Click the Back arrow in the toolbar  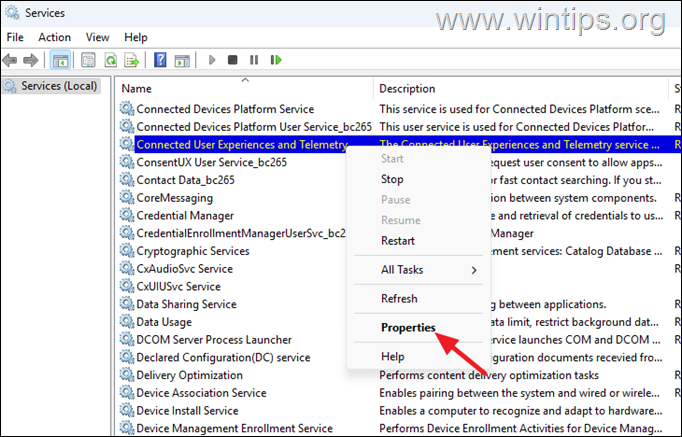click(x=12, y=60)
